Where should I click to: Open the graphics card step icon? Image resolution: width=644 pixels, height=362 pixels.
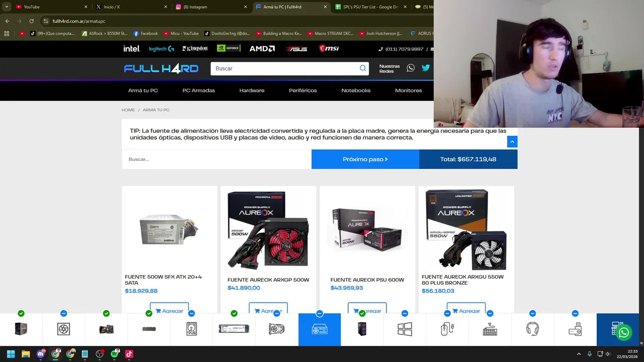pos(277,329)
